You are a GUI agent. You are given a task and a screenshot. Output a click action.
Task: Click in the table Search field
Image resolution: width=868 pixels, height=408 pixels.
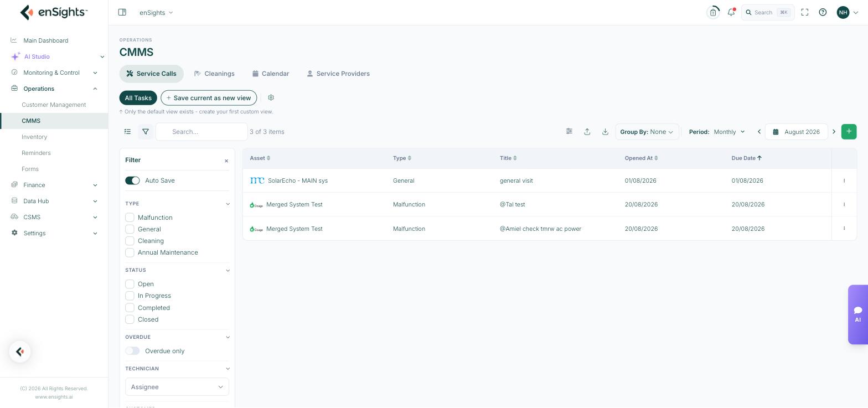click(x=201, y=132)
